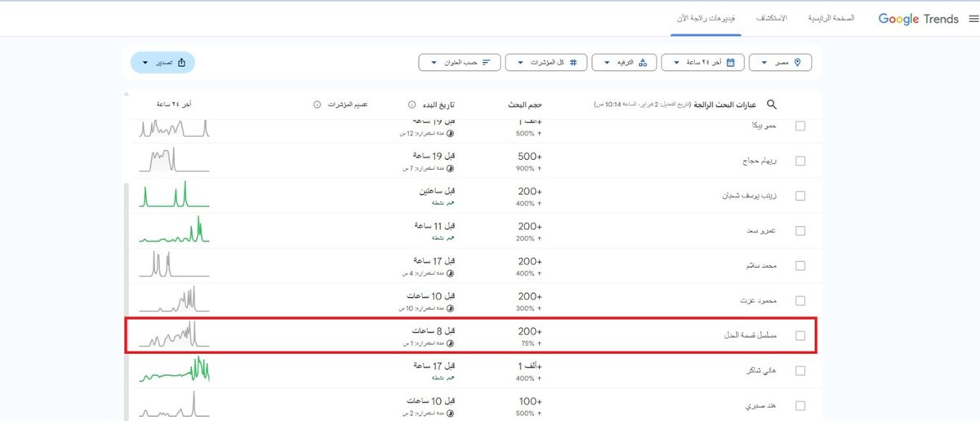This screenshot has height=421, width=980.
Task: Go to the الصفحة الرئيسية tab
Action: [x=831, y=18]
